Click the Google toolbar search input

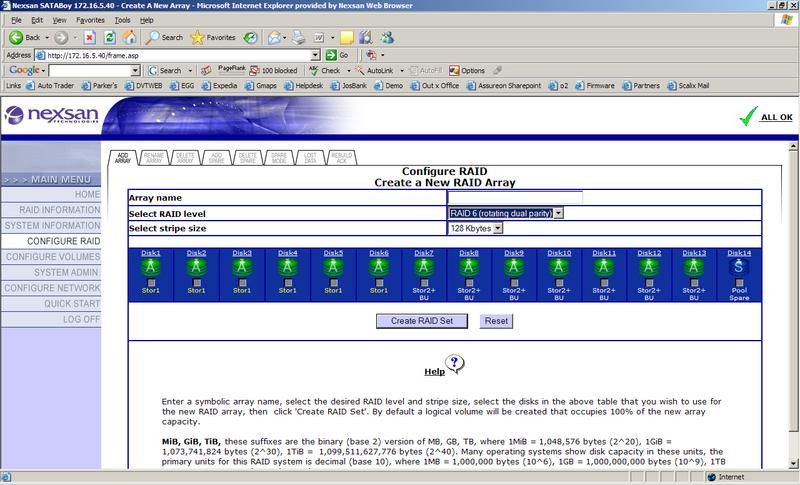pyautogui.click(x=90, y=70)
